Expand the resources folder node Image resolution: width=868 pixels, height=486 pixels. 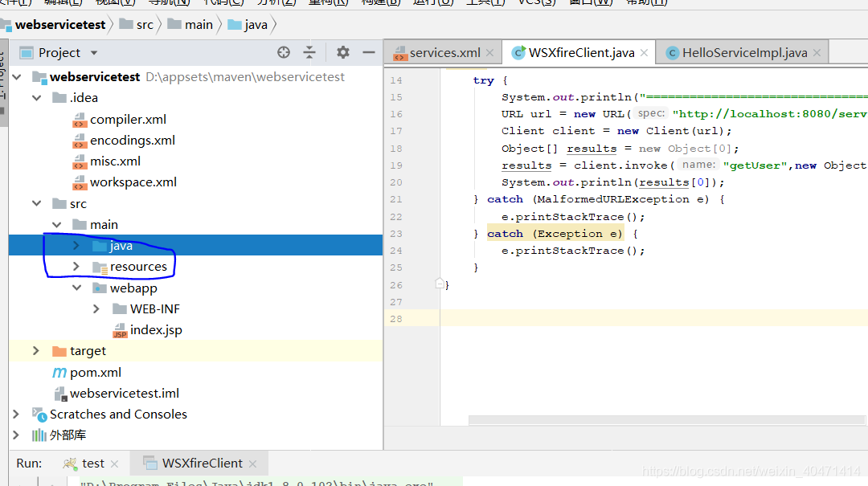[76, 267]
